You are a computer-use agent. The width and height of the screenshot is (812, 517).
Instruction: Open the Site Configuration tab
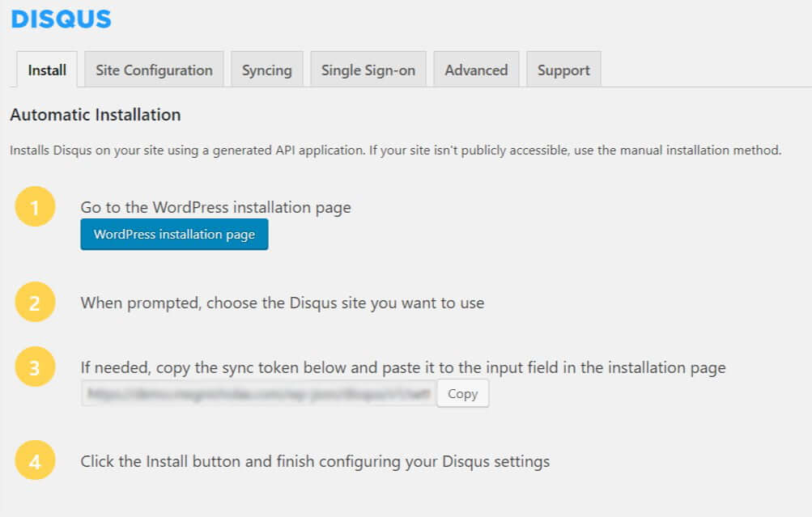(x=154, y=70)
